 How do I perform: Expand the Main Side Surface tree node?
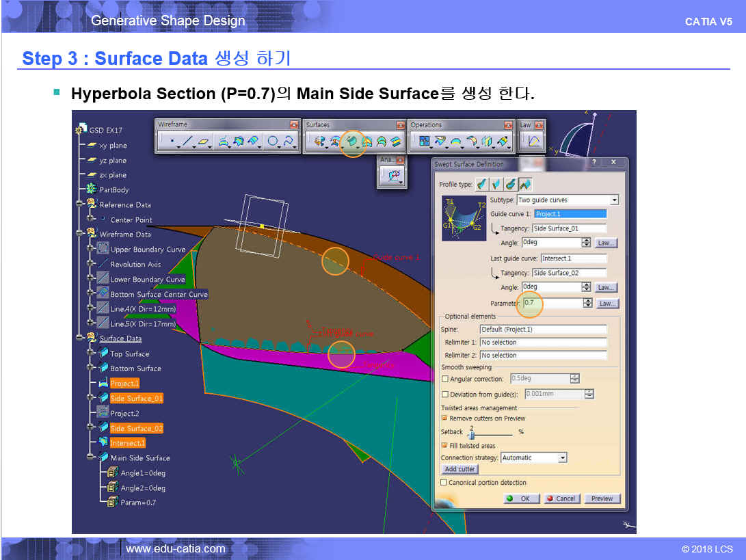click(x=90, y=457)
